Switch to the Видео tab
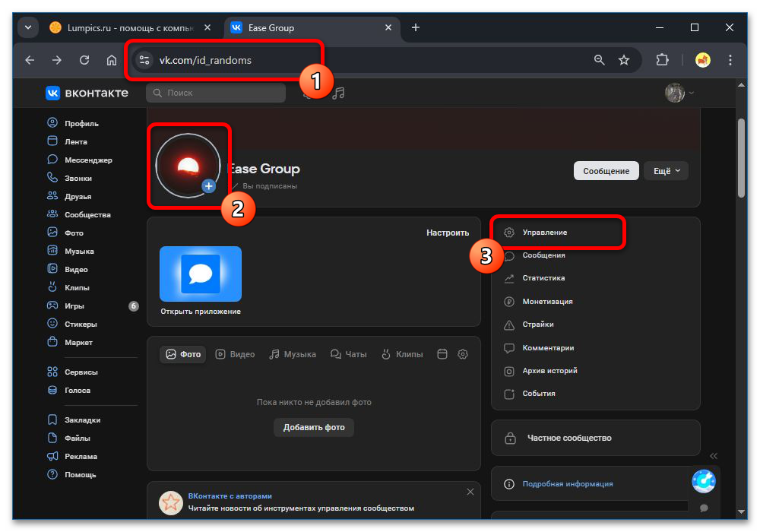This screenshot has width=760, height=532. (235, 354)
